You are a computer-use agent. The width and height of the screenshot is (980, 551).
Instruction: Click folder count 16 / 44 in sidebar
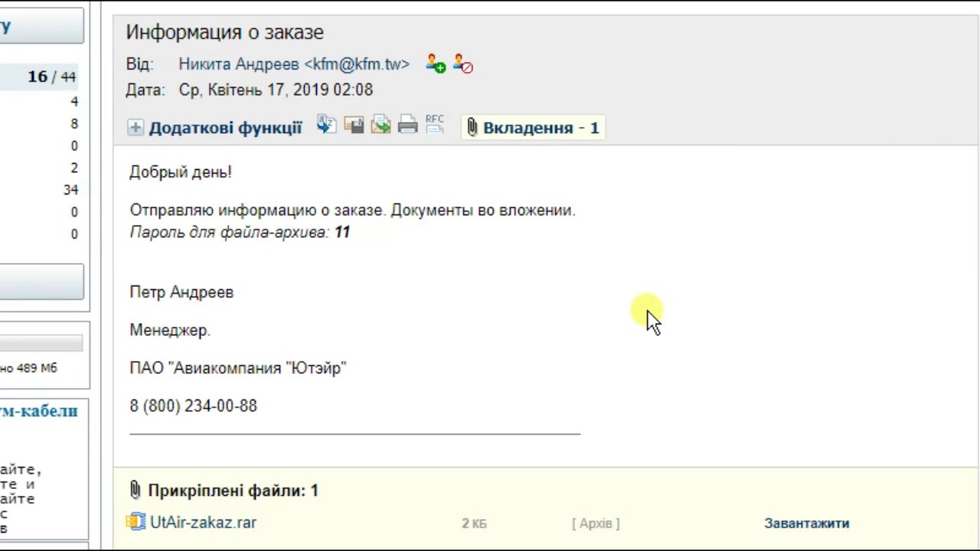(x=52, y=77)
